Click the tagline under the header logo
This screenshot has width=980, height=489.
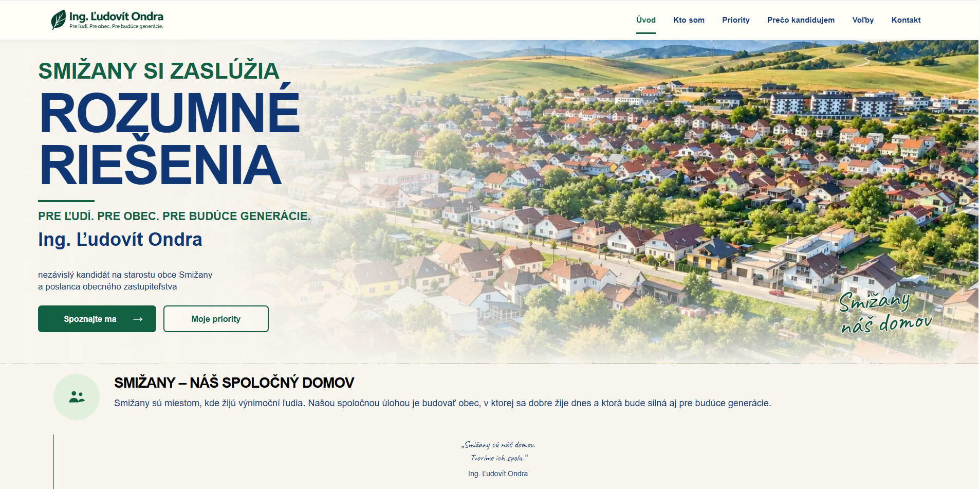coord(116,26)
